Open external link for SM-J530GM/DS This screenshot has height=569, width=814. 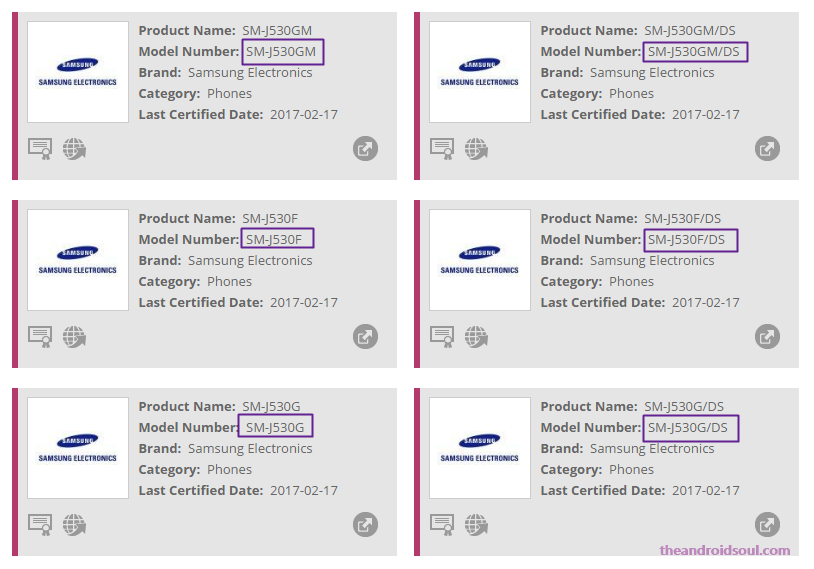767,149
